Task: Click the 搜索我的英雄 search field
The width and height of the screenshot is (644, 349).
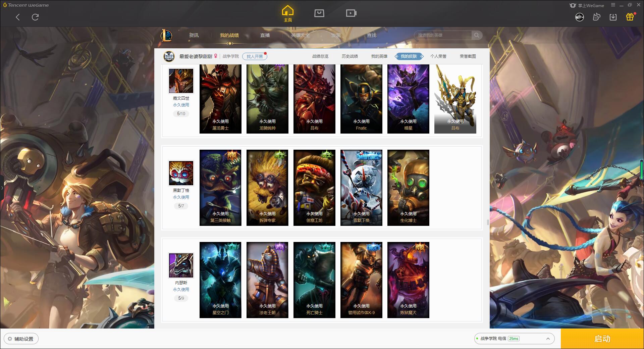Action: [443, 35]
